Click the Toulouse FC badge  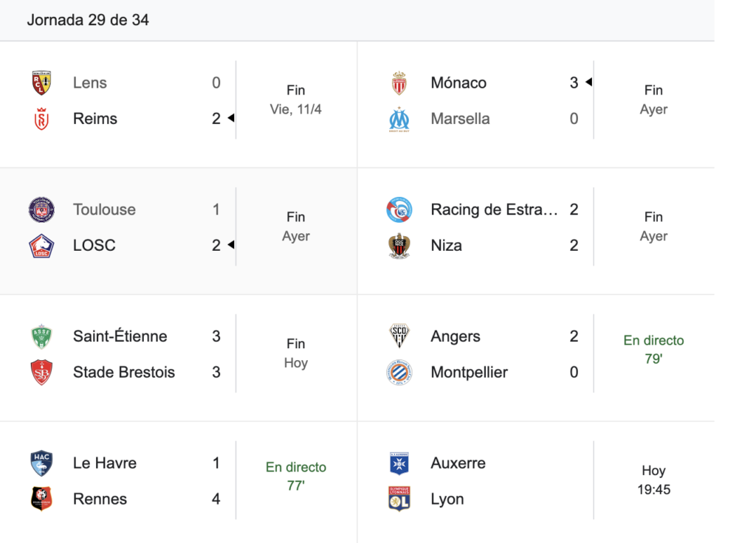41,210
